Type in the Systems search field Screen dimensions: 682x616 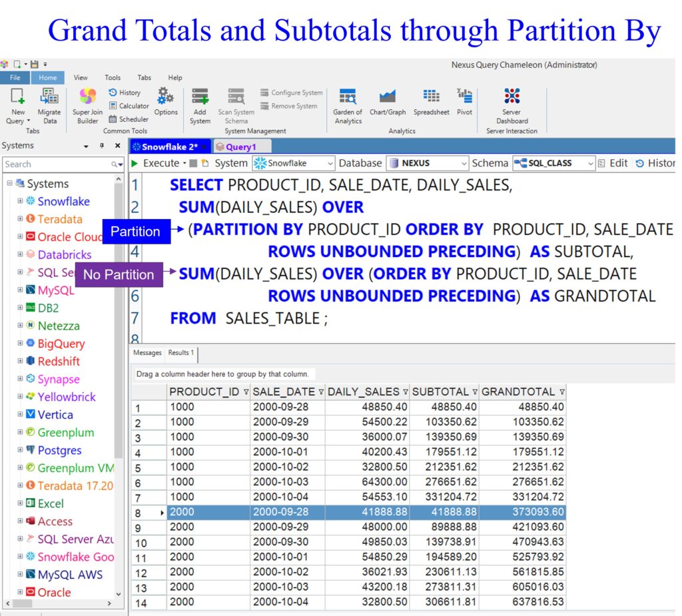pyautogui.click(x=56, y=164)
